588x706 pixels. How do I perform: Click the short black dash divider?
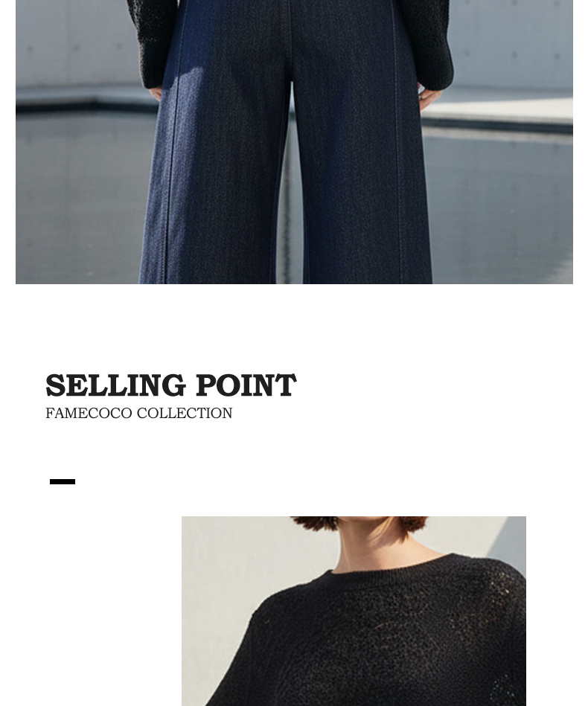[63, 482]
